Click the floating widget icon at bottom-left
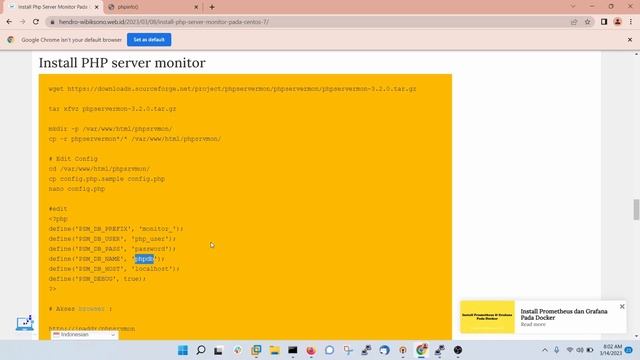The height and width of the screenshot is (360, 640). click(24, 323)
